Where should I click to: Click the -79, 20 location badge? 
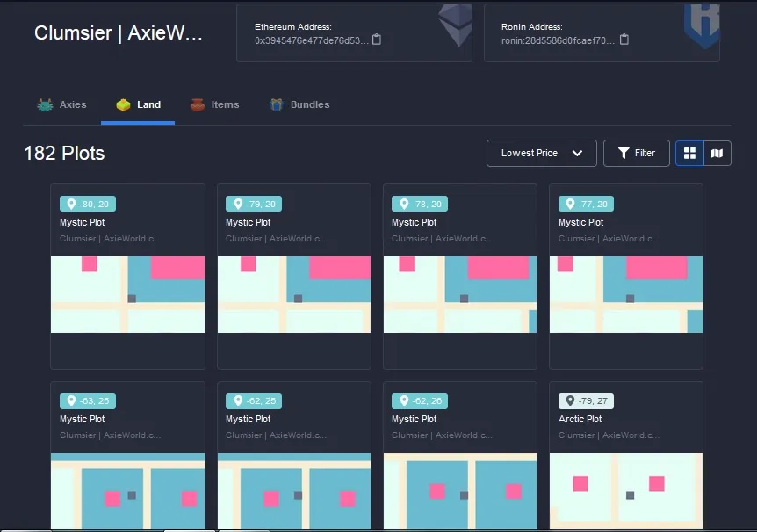[x=254, y=204]
